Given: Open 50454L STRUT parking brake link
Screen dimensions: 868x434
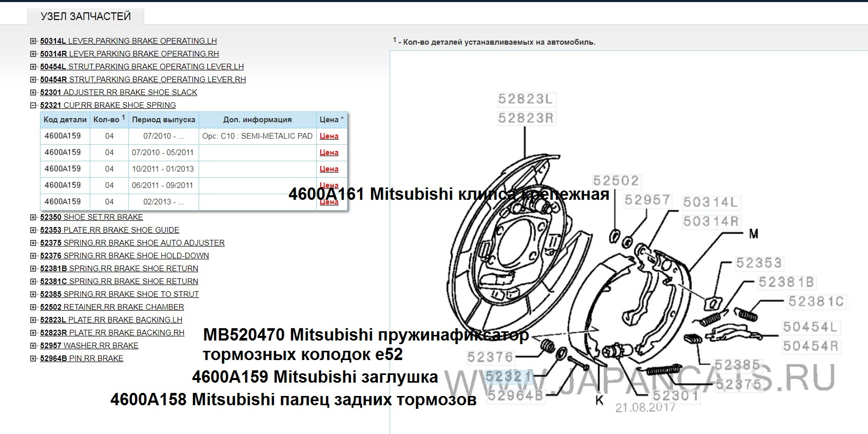Looking at the screenshot, I should point(142,67).
